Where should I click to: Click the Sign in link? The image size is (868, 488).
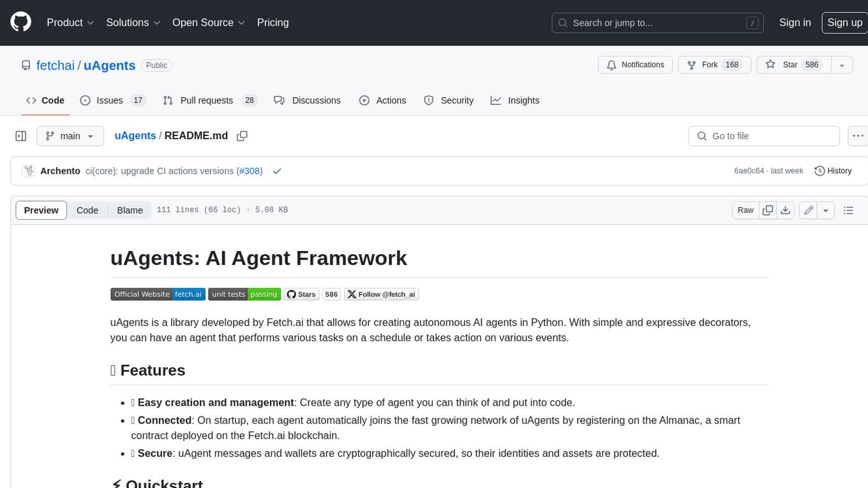pyautogui.click(x=795, y=22)
